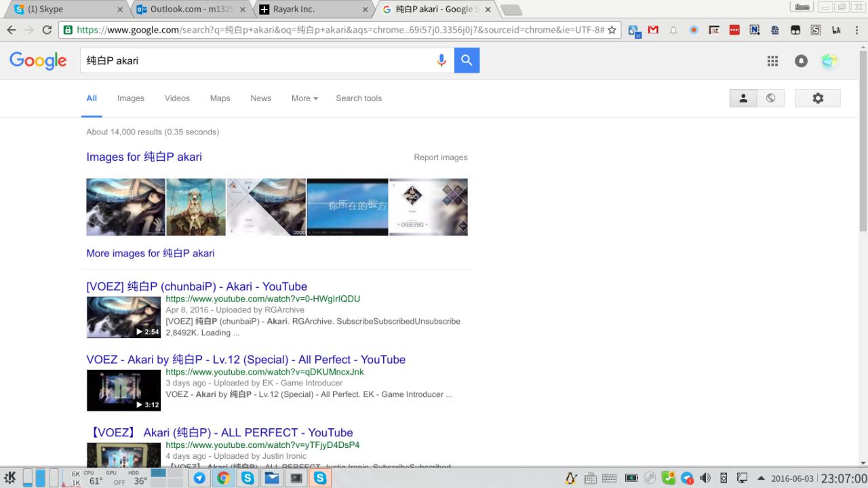The image size is (868, 488).
Task: Open '[VOEZ] 纯白P (chunbaiP) - Akari' result
Action: tap(197, 286)
